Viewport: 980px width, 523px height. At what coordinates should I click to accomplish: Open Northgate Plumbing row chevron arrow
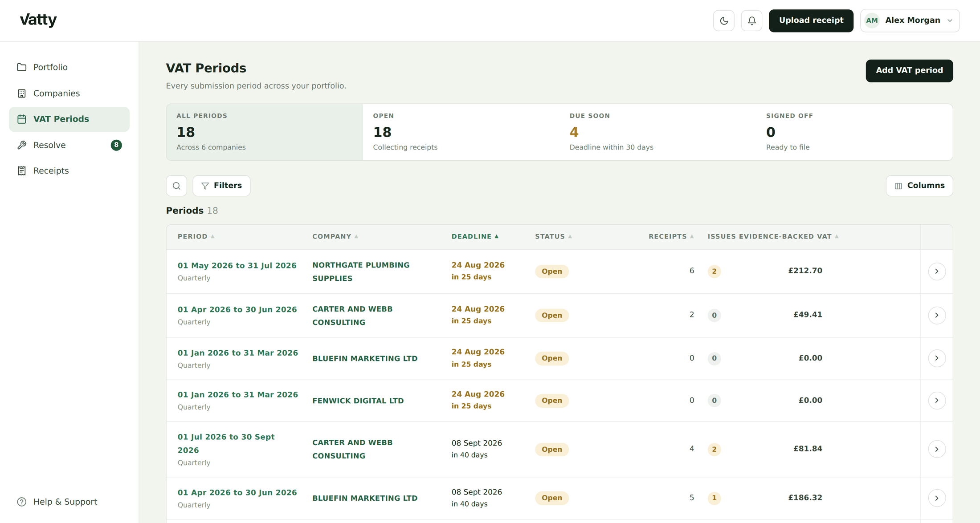click(x=937, y=272)
